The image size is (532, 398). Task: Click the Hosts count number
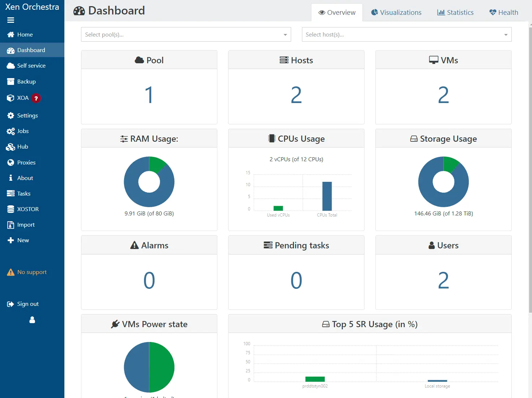[296, 95]
